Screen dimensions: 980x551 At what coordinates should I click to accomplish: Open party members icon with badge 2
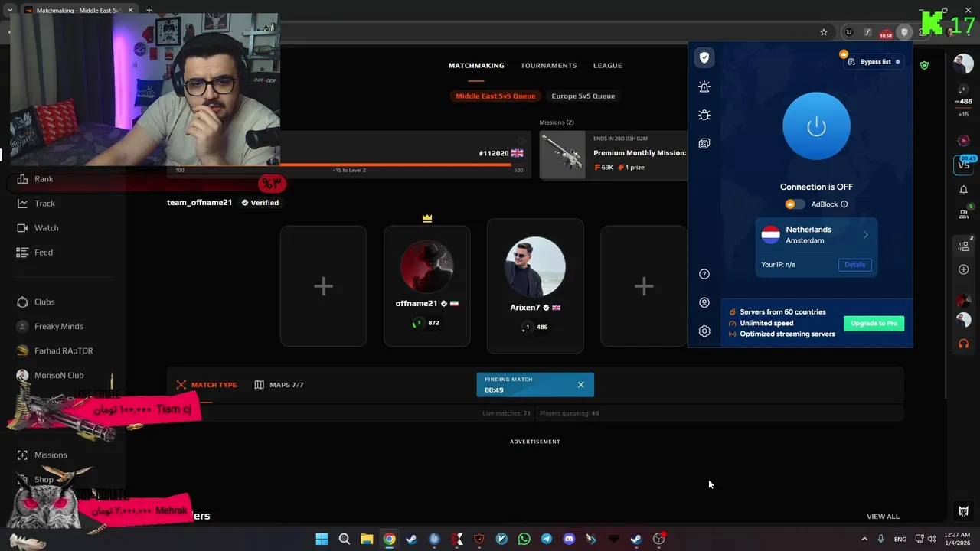click(964, 246)
